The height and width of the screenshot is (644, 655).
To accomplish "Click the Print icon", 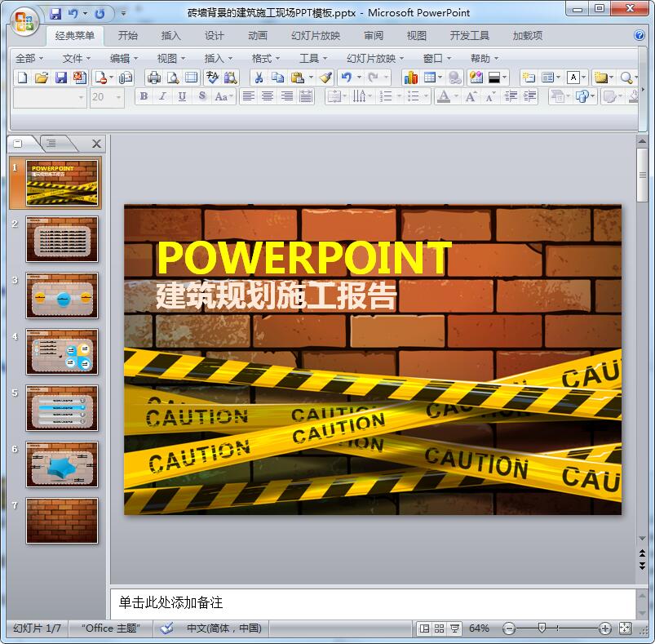I will click(x=153, y=78).
